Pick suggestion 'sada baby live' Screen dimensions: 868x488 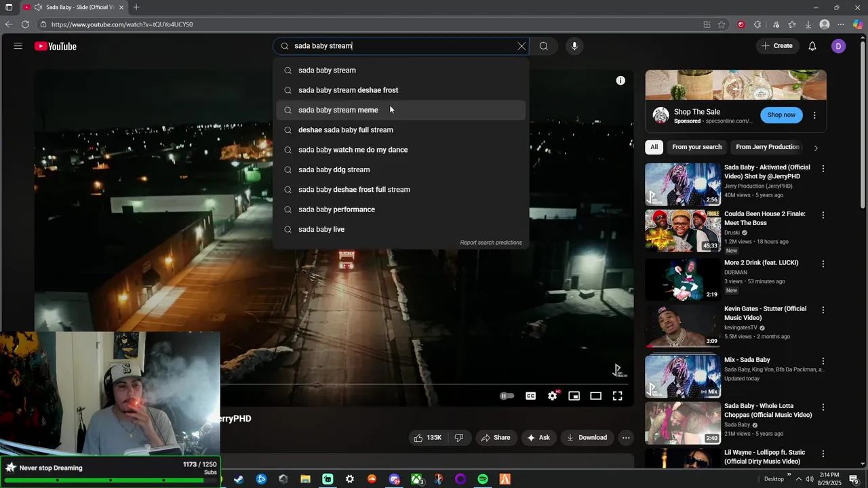pyautogui.click(x=401, y=229)
